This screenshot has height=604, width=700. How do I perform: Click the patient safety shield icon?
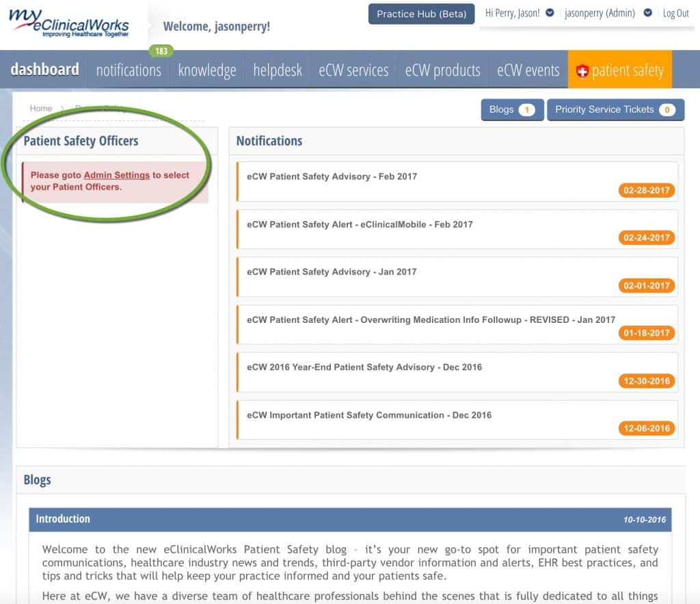pyautogui.click(x=582, y=71)
